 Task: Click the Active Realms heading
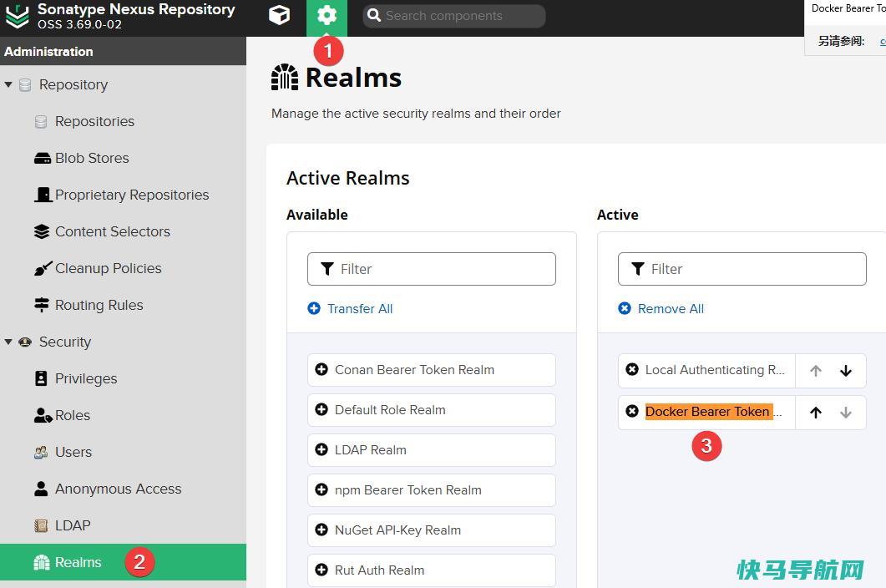[348, 178]
